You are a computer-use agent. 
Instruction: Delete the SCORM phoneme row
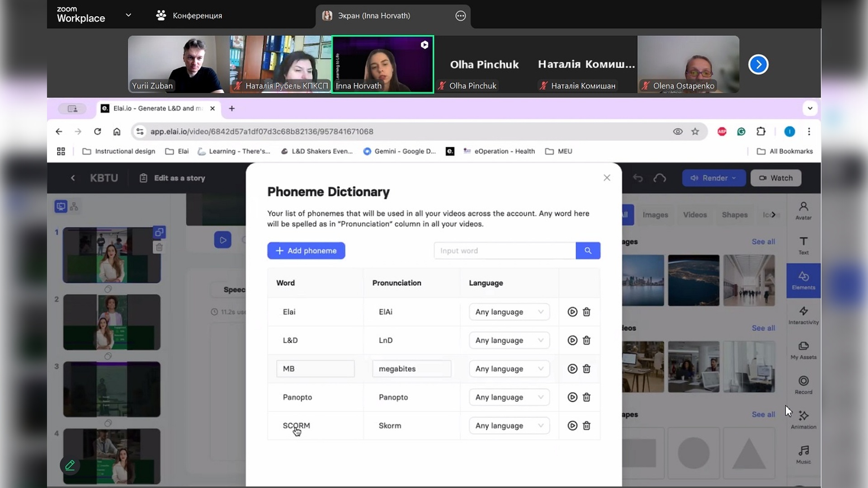pos(586,426)
